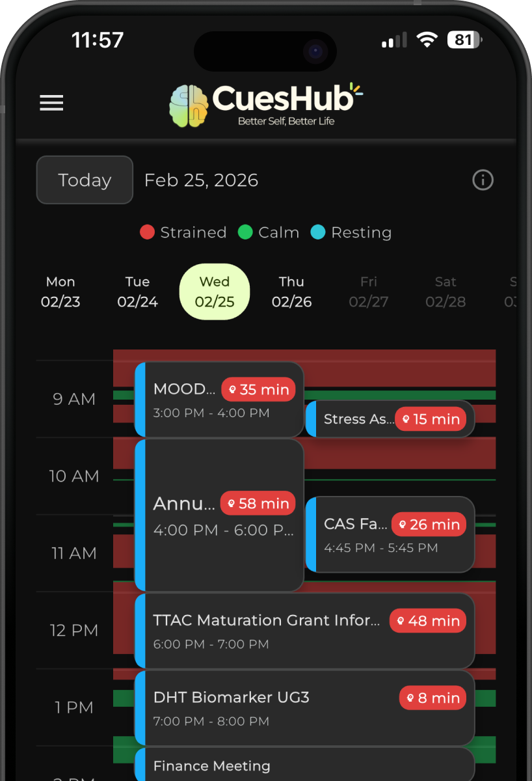Tap the 48 min strain badge

428,621
